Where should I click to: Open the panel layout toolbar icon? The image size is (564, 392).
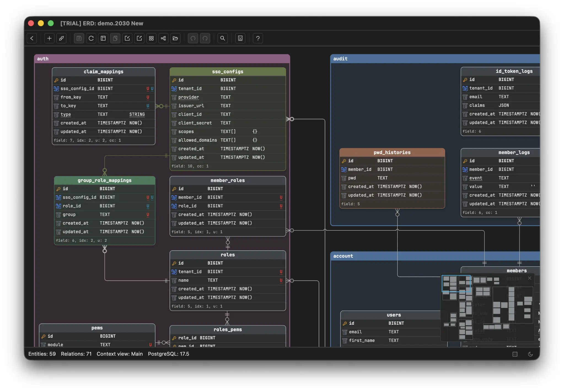tap(103, 38)
